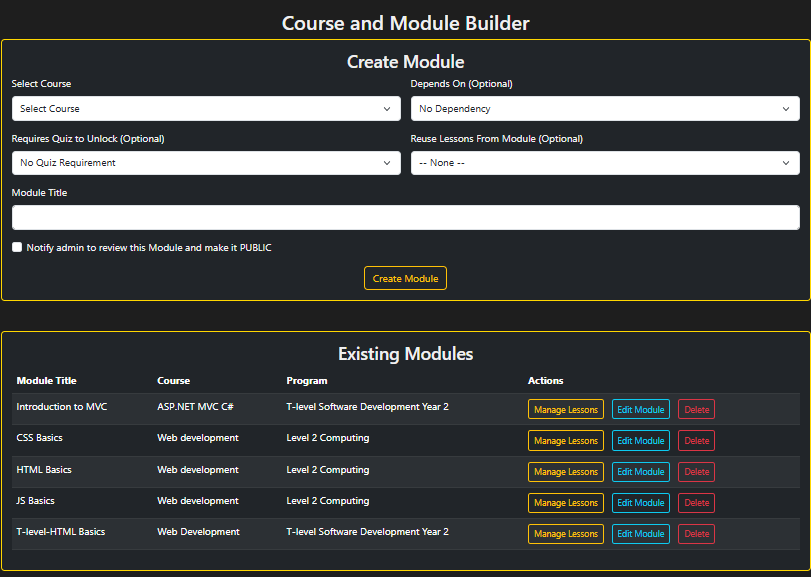Edit the JS Basics module
The width and height of the screenshot is (811, 577).
640,502
